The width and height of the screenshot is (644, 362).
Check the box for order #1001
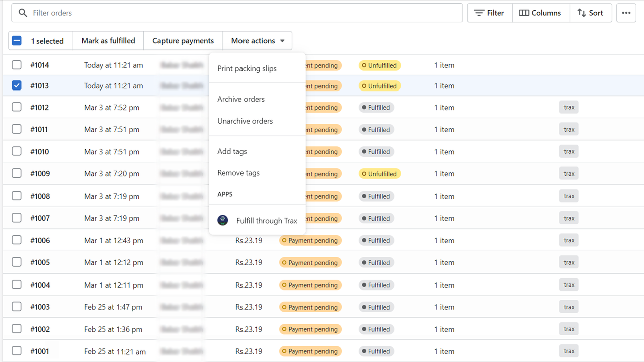pos(17,351)
